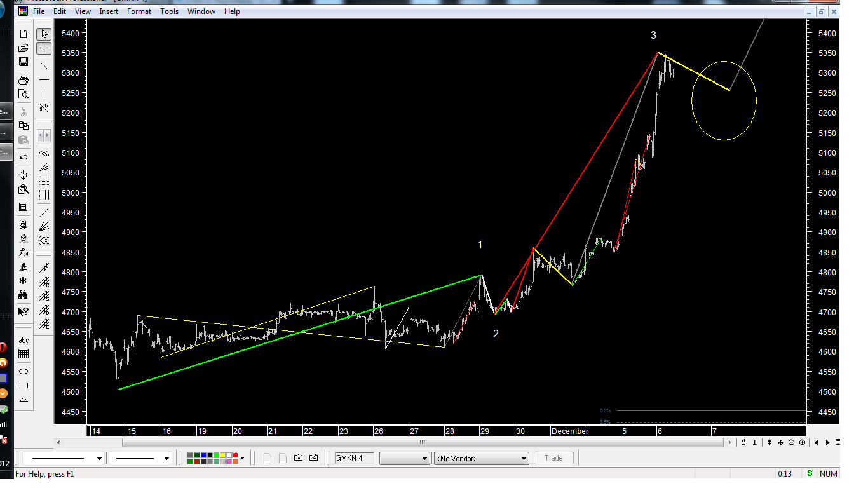
Task: Pick the blue color swatch in palette
Action: tap(203, 455)
